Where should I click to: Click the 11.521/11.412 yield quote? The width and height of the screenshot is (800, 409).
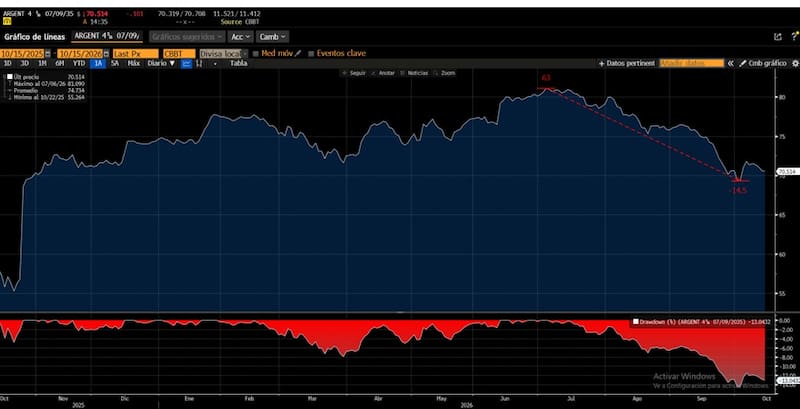[237, 14]
